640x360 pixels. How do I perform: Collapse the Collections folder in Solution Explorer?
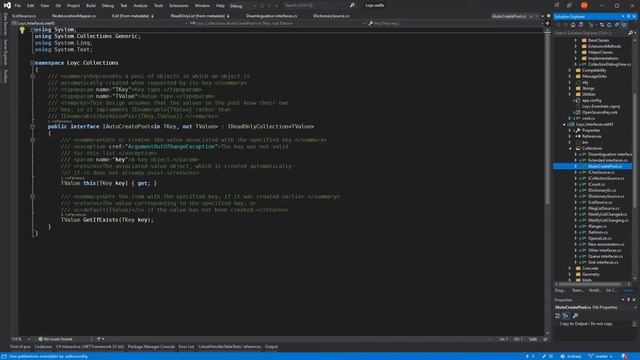point(570,149)
